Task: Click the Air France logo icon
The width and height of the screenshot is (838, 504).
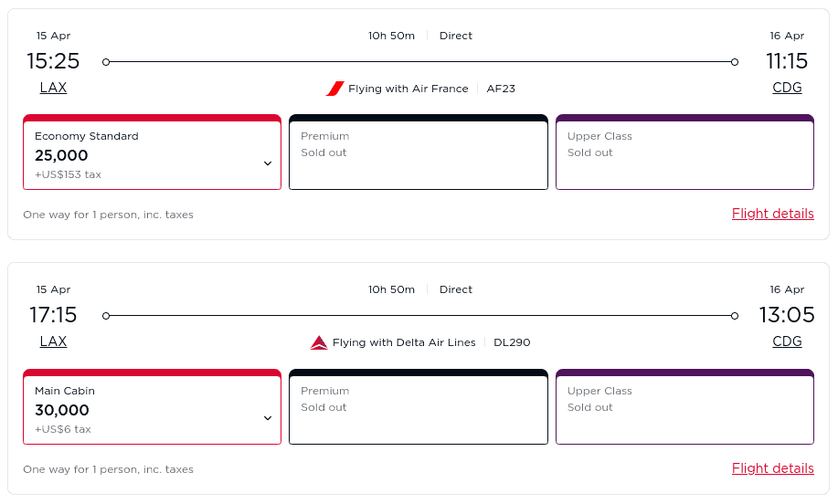Action: tap(334, 89)
